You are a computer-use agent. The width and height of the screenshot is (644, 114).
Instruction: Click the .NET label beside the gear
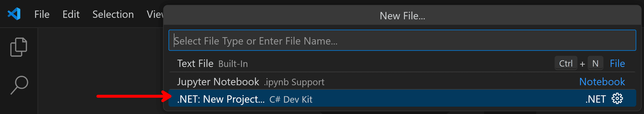pyautogui.click(x=595, y=99)
